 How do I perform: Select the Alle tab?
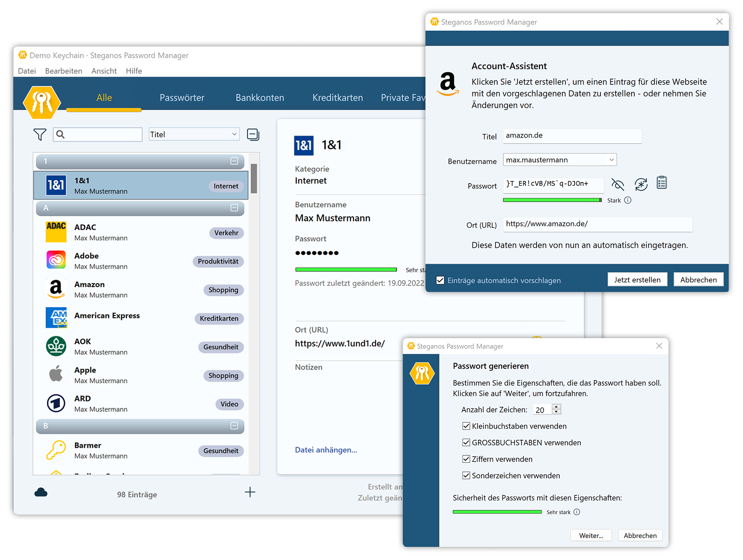click(x=104, y=98)
